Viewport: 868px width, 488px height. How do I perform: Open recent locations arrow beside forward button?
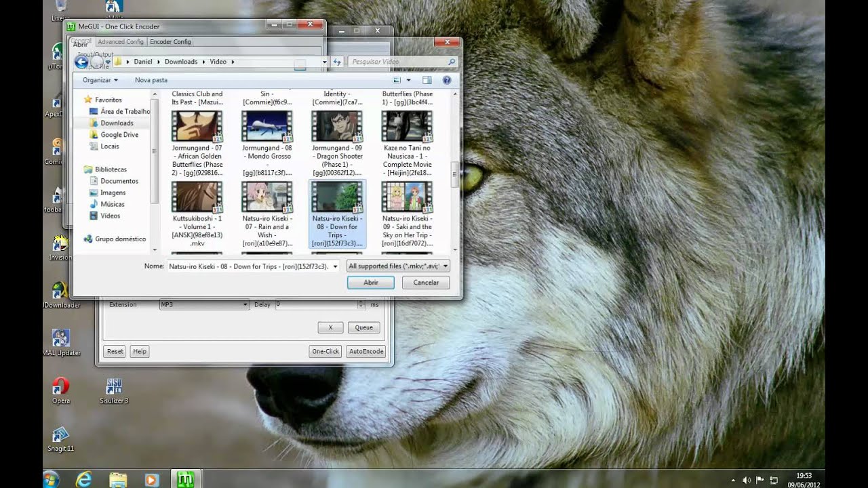click(108, 62)
